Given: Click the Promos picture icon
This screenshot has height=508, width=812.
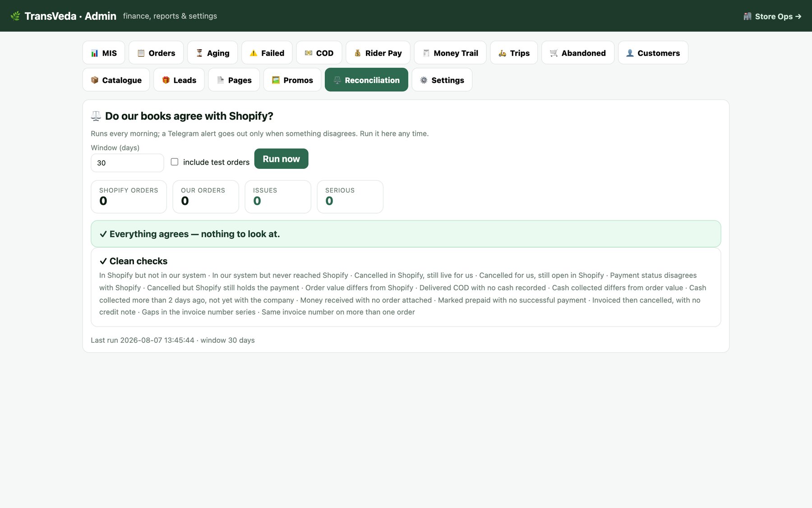Looking at the screenshot, I should pyautogui.click(x=276, y=80).
